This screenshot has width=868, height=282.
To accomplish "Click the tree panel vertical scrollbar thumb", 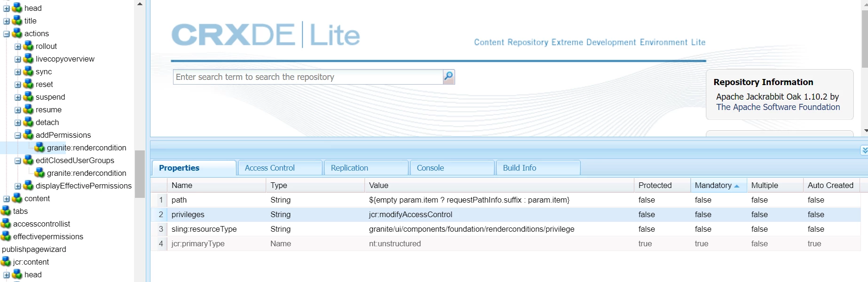I will (140, 174).
